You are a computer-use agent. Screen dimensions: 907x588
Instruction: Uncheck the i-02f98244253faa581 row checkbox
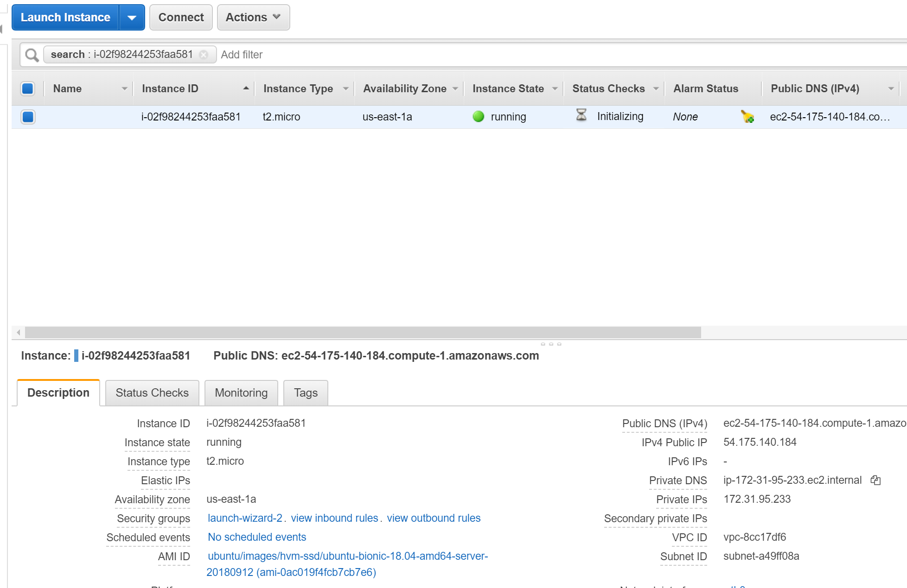(28, 117)
